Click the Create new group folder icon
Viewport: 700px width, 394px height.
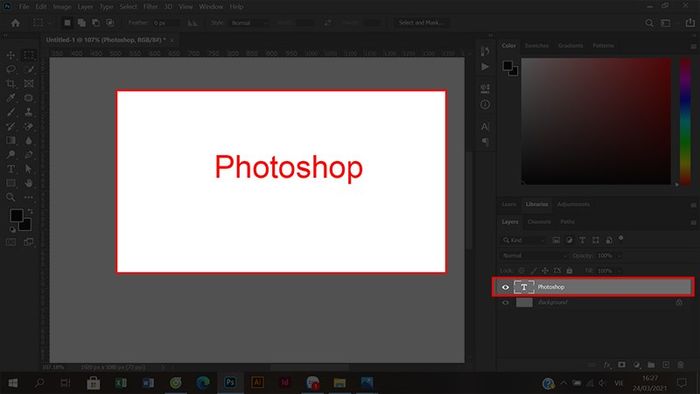click(x=651, y=365)
